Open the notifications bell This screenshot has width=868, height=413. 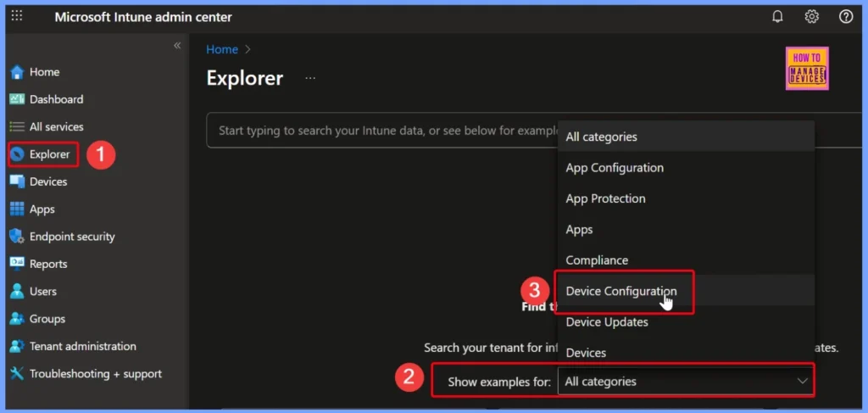click(778, 17)
